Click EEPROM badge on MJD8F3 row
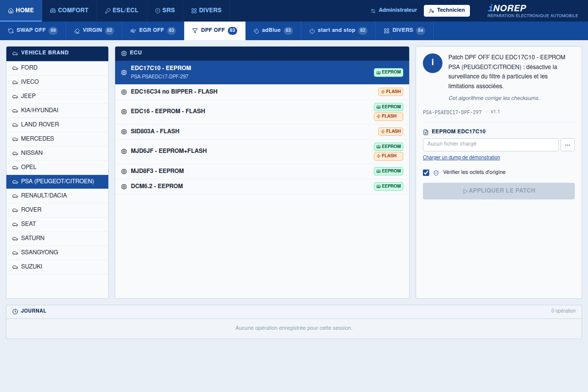Screen dimensions: 588x392 point(389,171)
